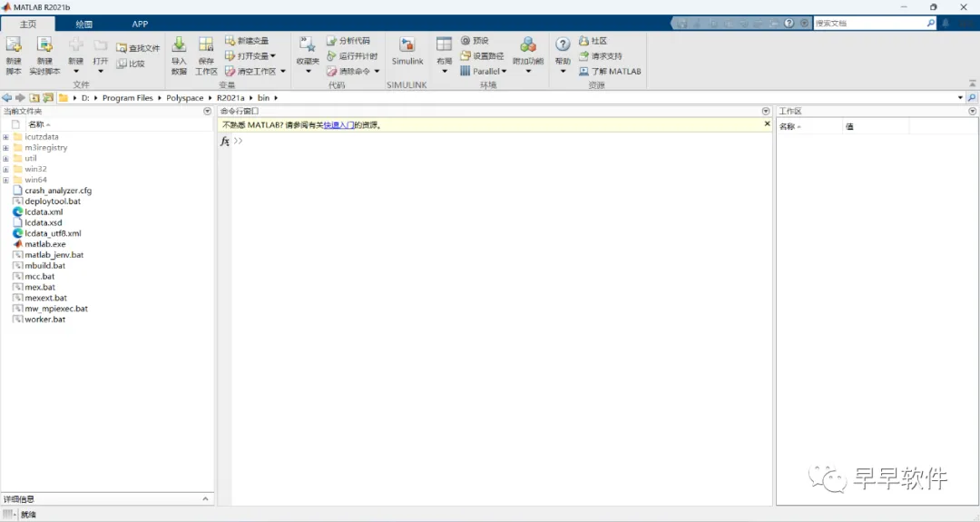Click the 新建脚本 (New Script) icon

click(13, 45)
